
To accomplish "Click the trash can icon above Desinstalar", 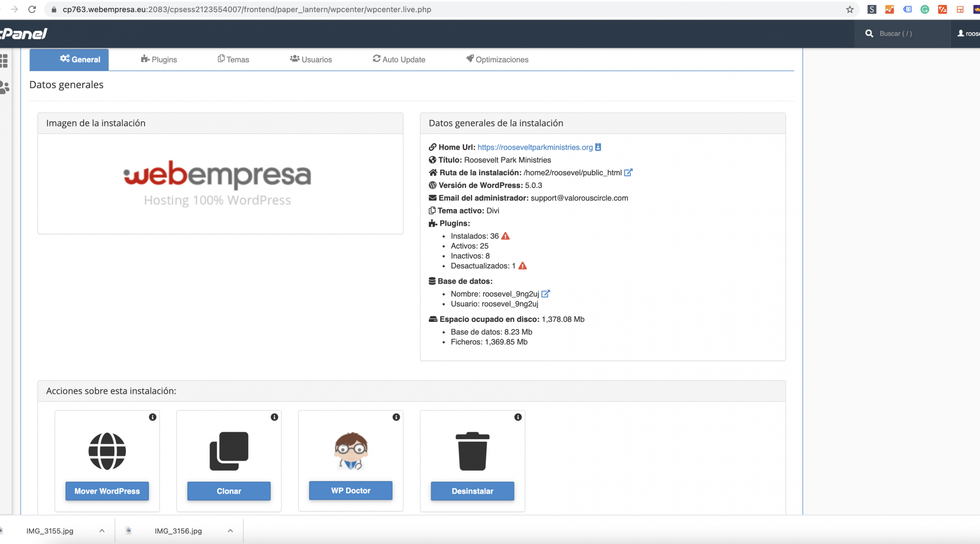I will 473,451.
